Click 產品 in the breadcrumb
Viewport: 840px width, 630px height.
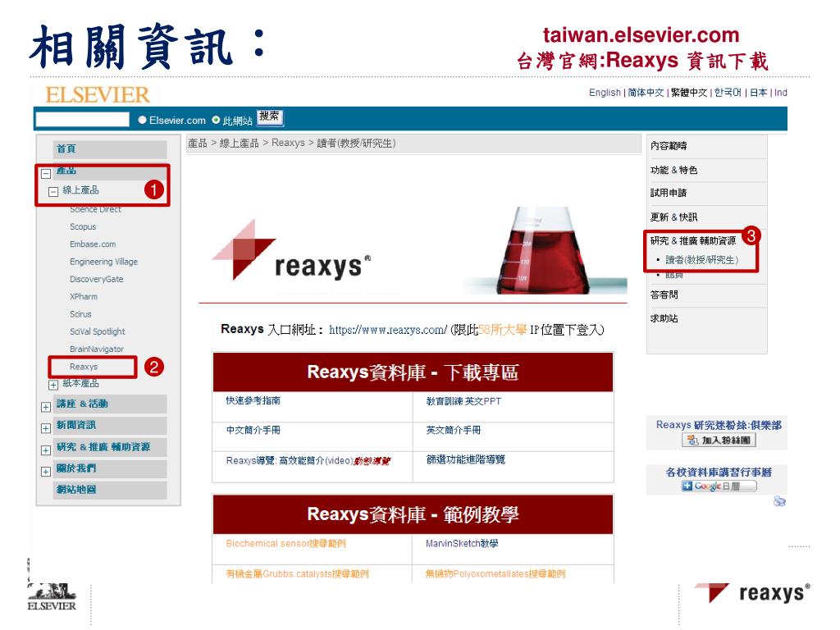198,143
